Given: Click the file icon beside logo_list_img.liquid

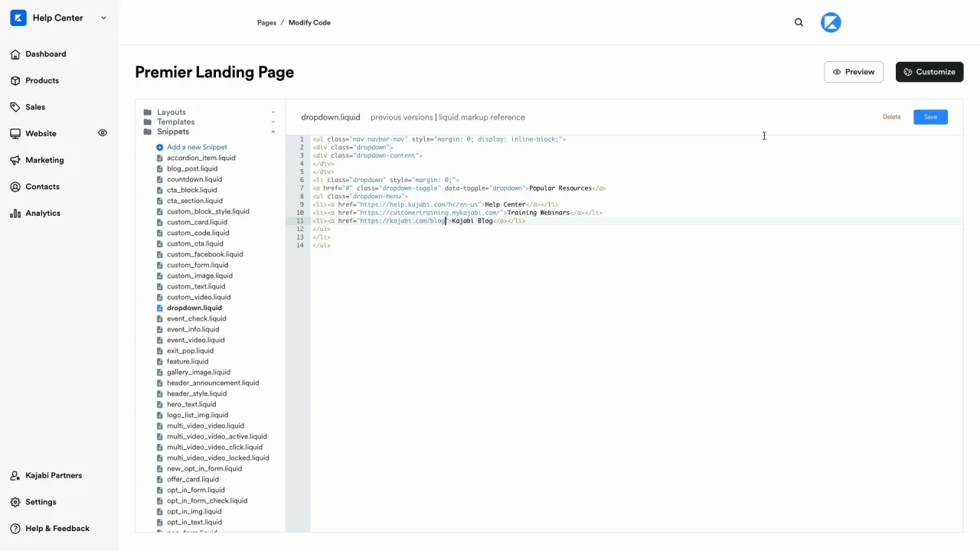Looking at the screenshot, I should pyautogui.click(x=160, y=416).
